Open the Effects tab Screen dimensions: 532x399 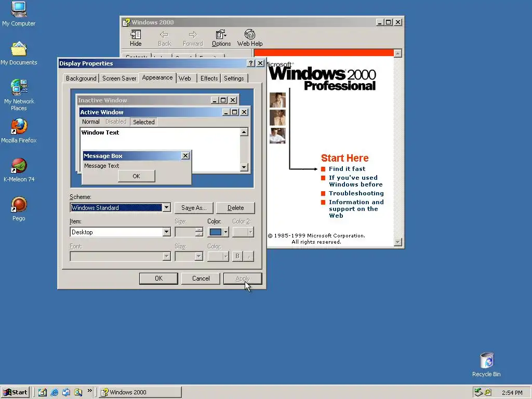point(209,78)
